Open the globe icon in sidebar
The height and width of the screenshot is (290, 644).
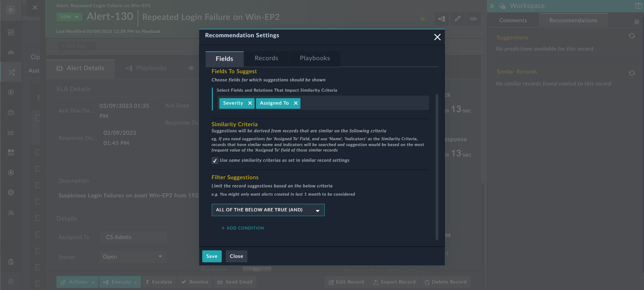[x=11, y=193]
